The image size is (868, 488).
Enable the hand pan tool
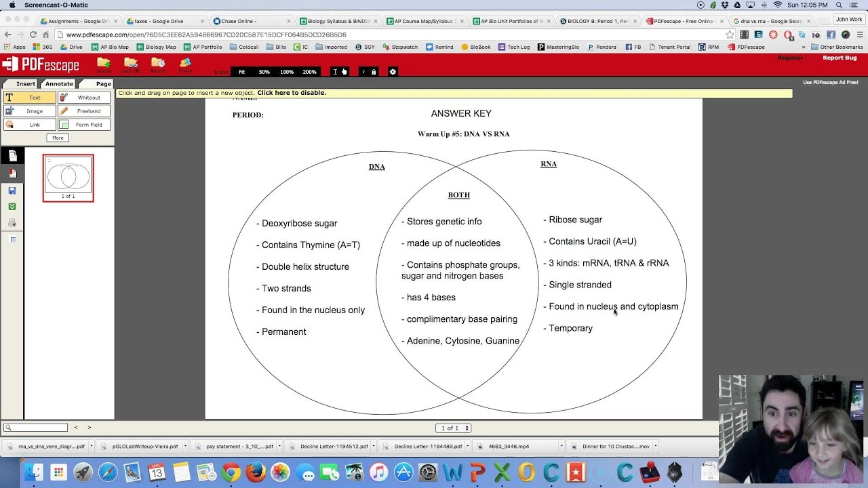(344, 72)
